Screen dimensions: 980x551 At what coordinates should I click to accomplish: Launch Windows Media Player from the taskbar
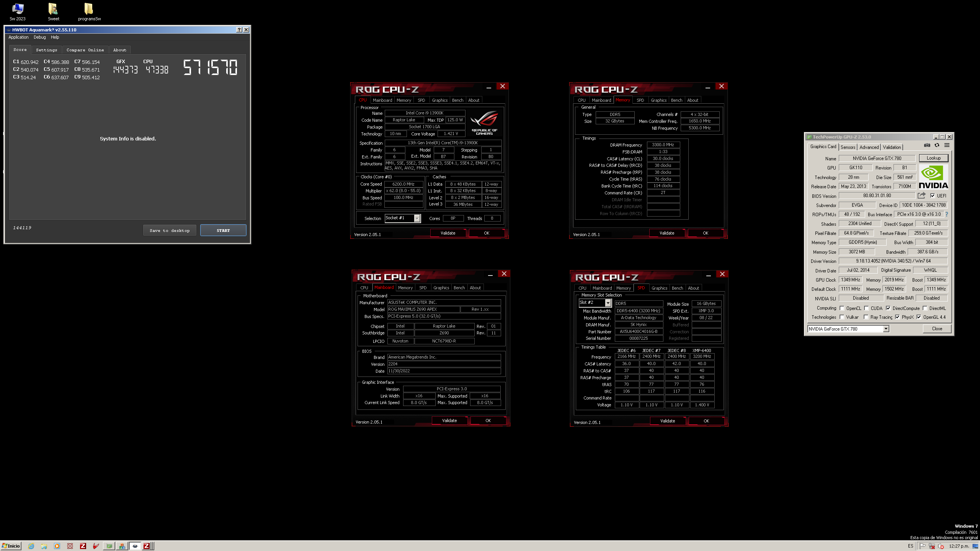point(57,546)
